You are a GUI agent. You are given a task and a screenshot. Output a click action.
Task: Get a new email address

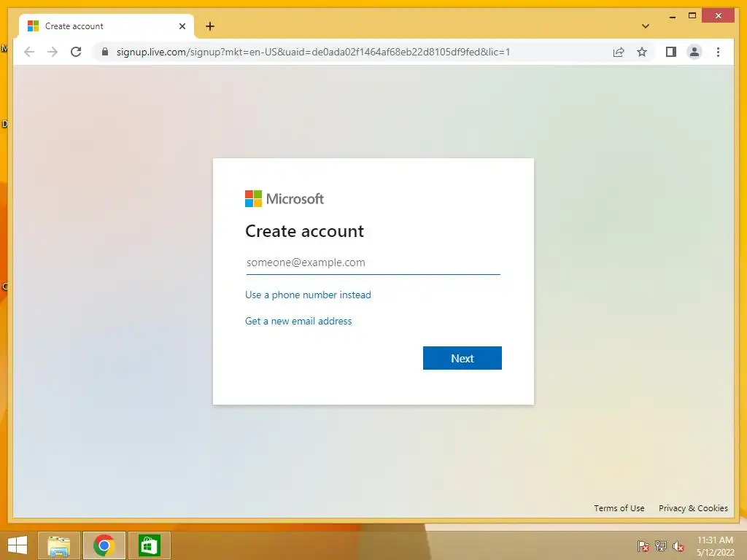coord(298,321)
